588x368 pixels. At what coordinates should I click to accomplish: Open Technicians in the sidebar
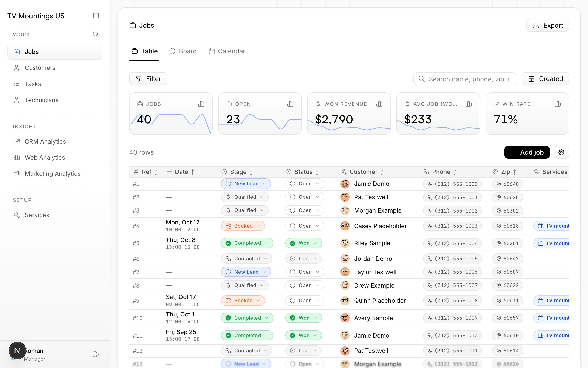tap(55, 100)
